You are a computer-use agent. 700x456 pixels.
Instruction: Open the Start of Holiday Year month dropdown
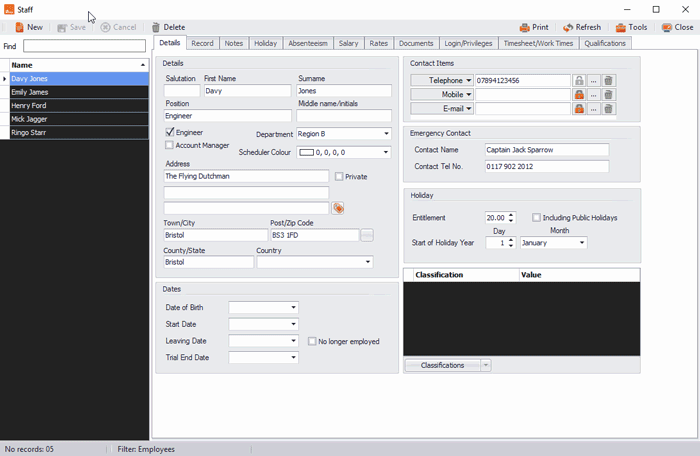point(581,243)
